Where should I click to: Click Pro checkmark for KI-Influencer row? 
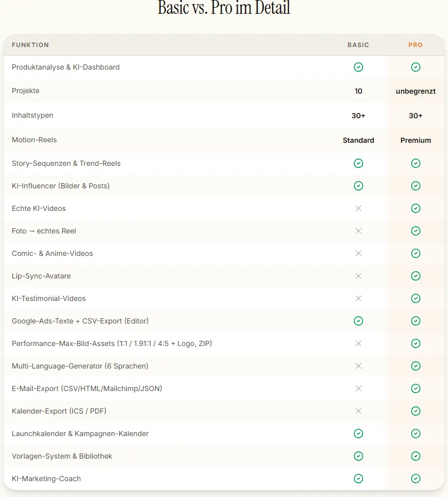[416, 186]
